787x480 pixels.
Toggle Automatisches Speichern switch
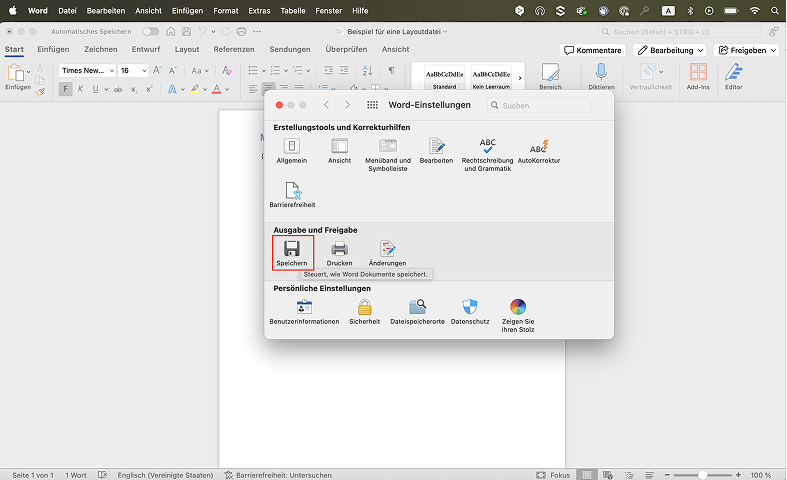151,31
